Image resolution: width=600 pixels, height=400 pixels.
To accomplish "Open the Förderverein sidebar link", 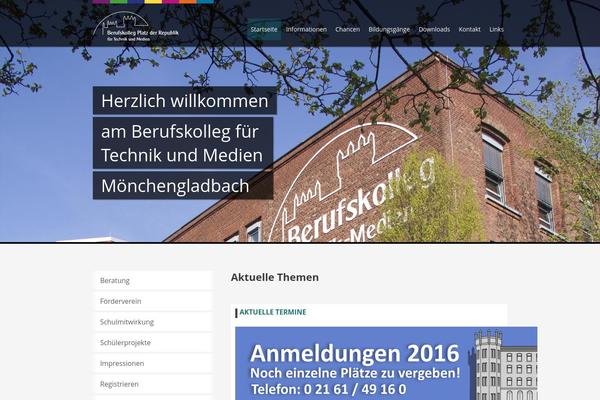I will [x=153, y=301].
